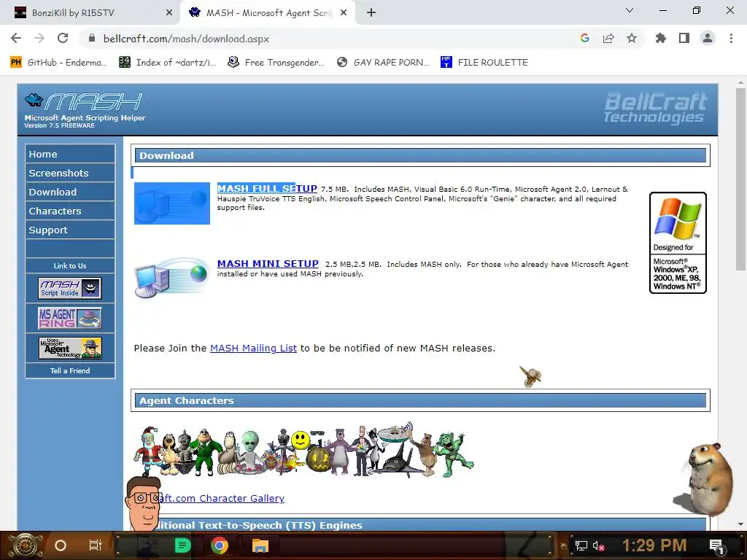Click the muted volume tray icon
The width and height of the screenshot is (747, 560).
[598, 545]
